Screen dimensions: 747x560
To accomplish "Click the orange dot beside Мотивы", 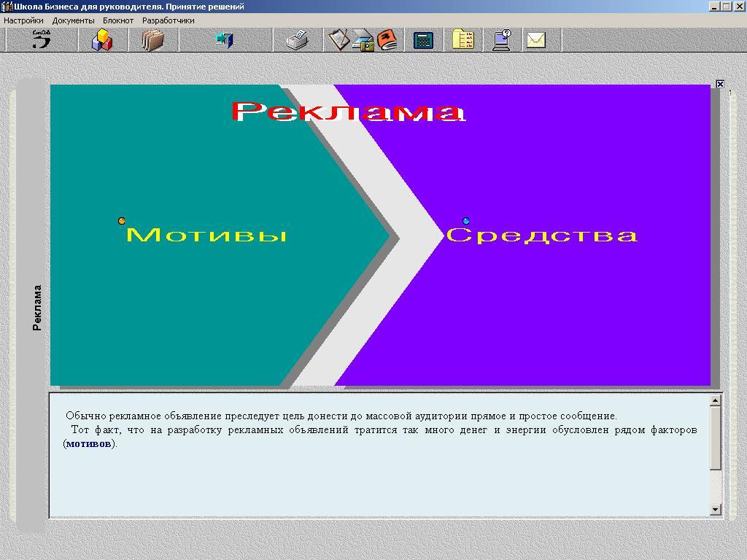I will tap(122, 221).
